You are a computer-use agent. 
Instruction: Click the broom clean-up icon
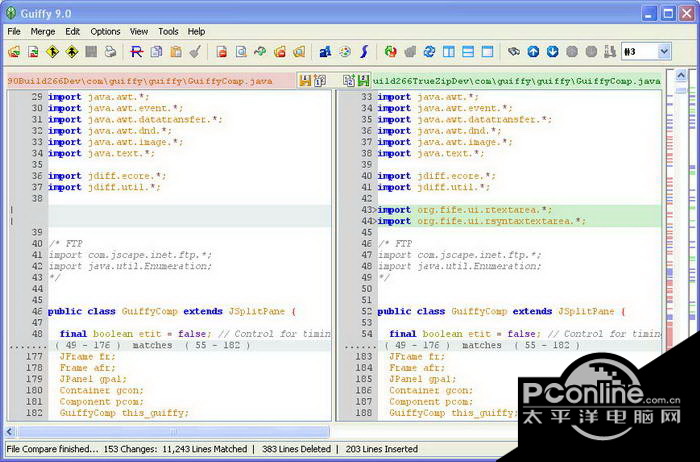click(x=195, y=51)
